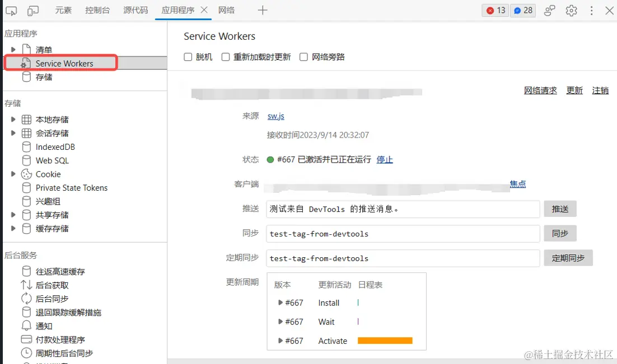Click the orange Activate progress bar
Image resolution: width=617 pixels, height=364 pixels.
click(385, 340)
